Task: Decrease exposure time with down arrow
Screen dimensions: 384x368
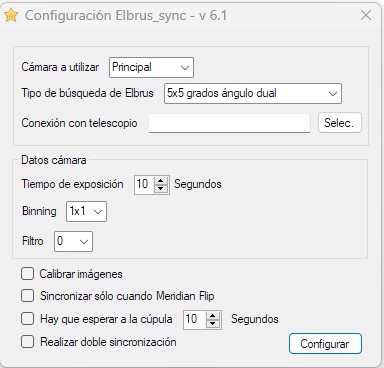Action: pyautogui.click(x=161, y=189)
